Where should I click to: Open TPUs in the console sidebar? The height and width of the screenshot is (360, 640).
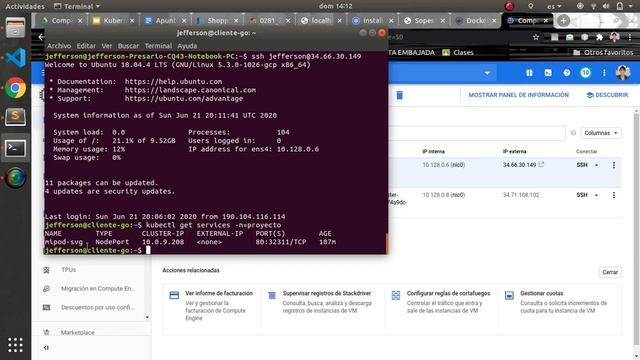(69, 270)
